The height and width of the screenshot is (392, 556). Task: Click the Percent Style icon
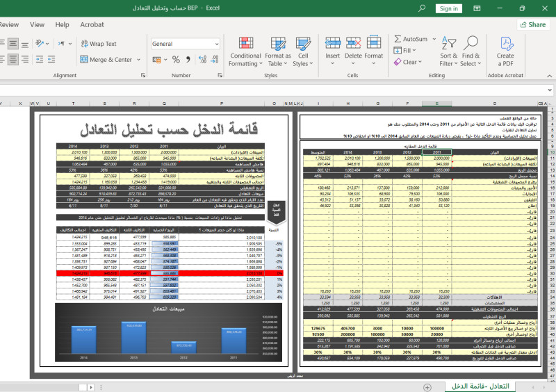[x=176, y=60]
